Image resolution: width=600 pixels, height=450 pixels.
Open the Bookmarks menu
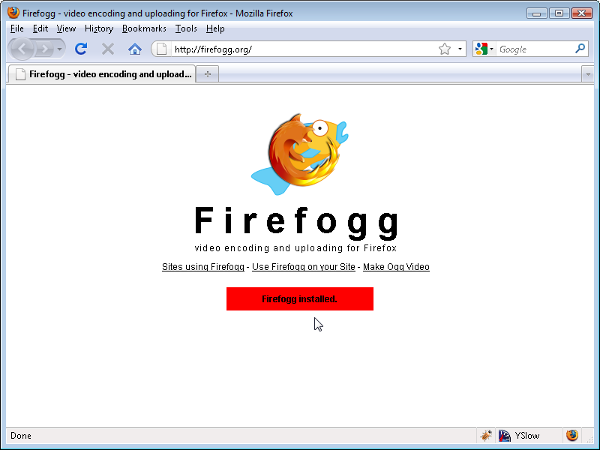(x=144, y=29)
